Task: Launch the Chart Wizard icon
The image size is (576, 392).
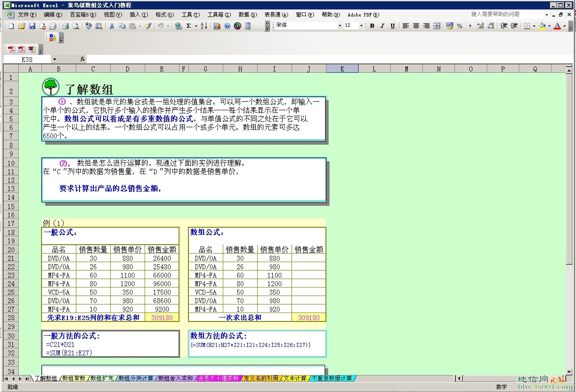Action: pos(217,26)
